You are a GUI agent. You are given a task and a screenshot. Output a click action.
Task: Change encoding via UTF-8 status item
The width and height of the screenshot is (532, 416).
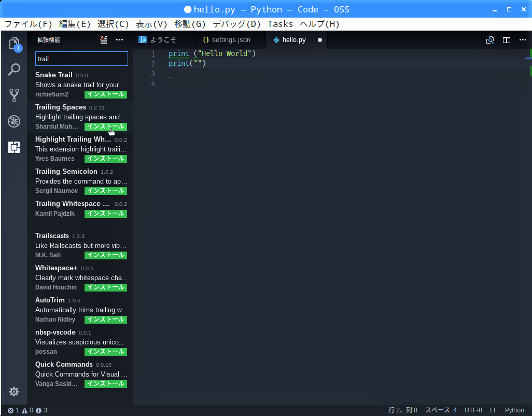click(473, 410)
